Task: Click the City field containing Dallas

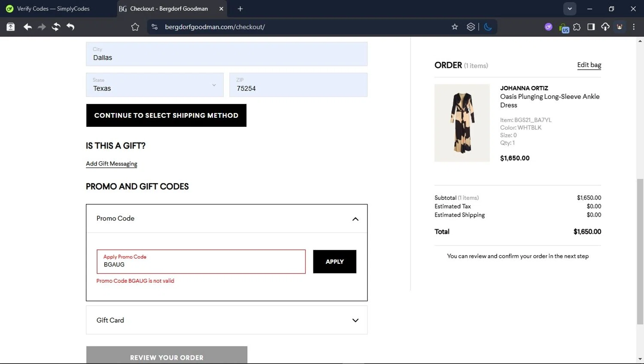Action: (227, 54)
